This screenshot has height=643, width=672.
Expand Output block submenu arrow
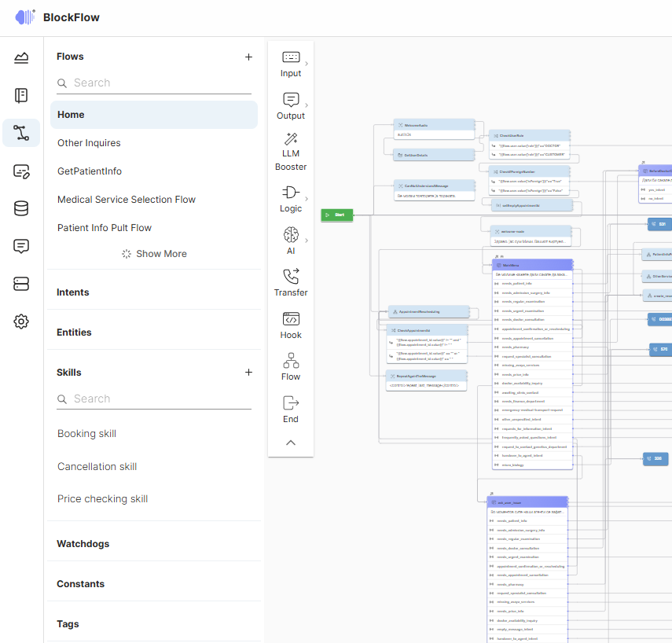(307, 105)
